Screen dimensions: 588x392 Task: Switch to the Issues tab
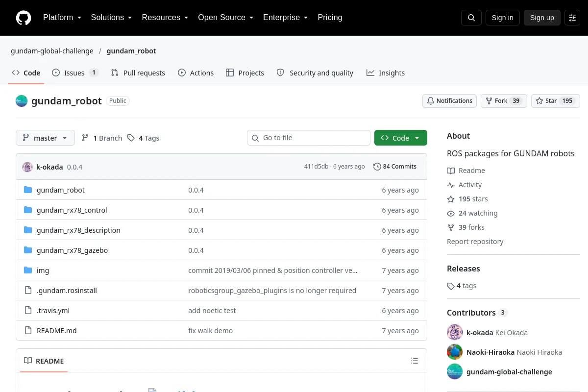click(75, 73)
